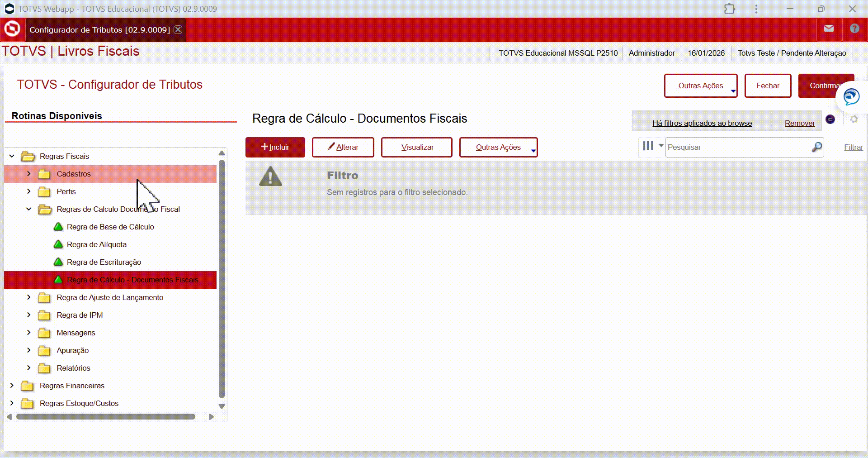Click the columns layout icon

click(648, 146)
